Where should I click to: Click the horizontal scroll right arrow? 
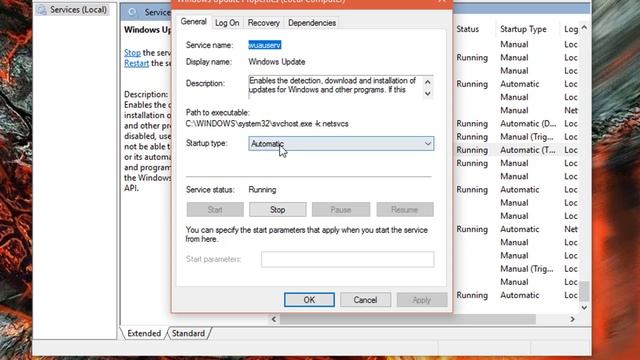(572, 319)
